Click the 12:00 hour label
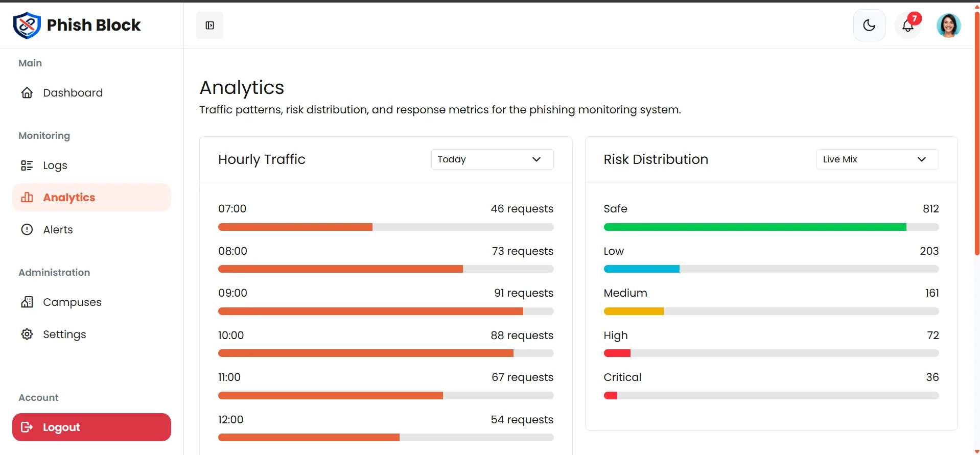Viewport: 980px width, 455px height. click(x=230, y=420)
